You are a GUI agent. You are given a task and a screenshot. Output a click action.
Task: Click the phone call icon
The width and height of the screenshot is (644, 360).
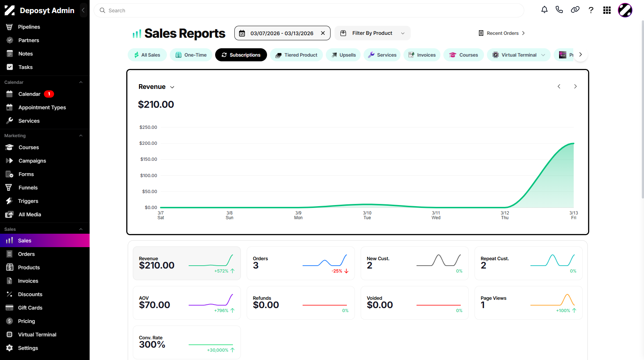(559, 10)
